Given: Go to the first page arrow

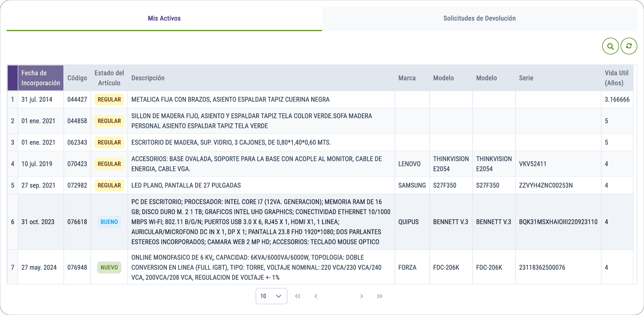Looking at the screenshot, I should (x=298, y=296).
